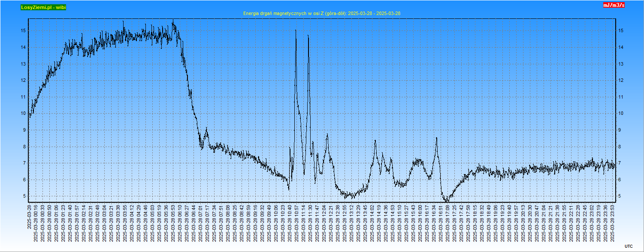
Task: Click the peak of the tallest midday spike
Action: coord(296,30)
